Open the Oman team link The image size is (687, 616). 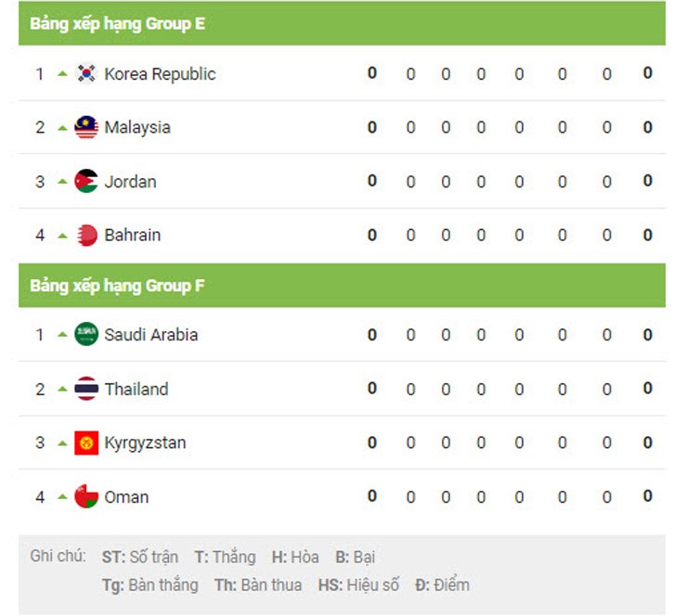[126, 497]
